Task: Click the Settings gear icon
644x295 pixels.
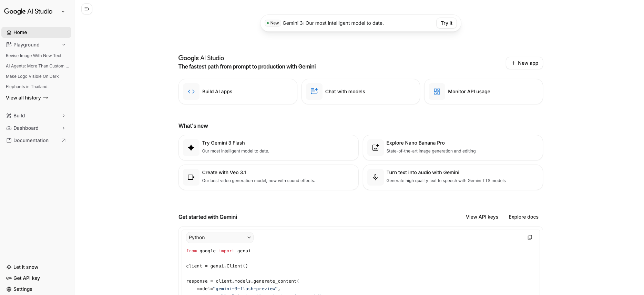Action: [9, 289]
